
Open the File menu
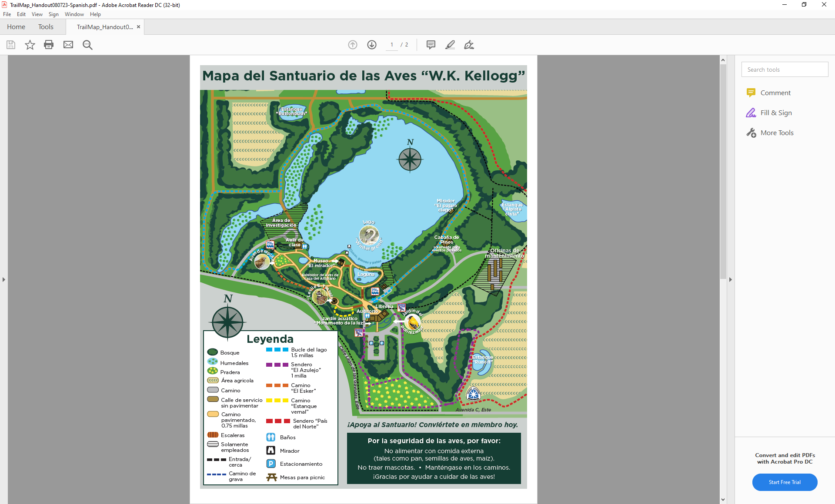coord(7,14)
